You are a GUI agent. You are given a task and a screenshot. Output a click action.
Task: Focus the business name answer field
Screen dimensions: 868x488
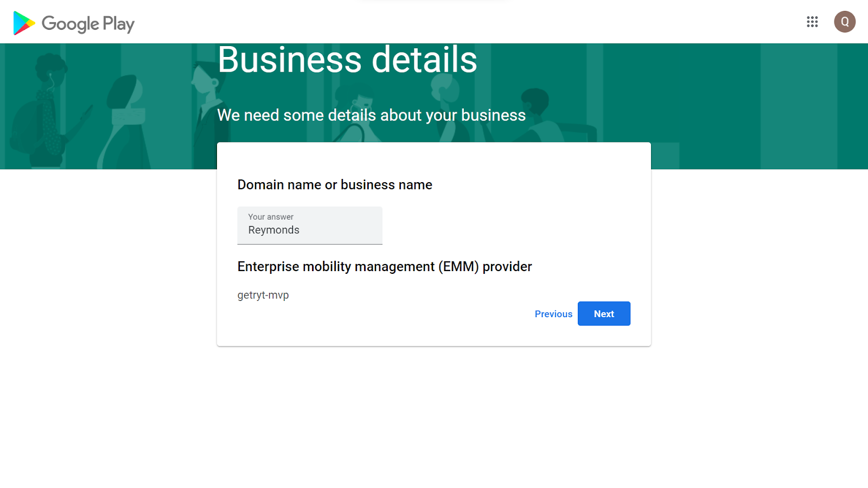[310, 226]
